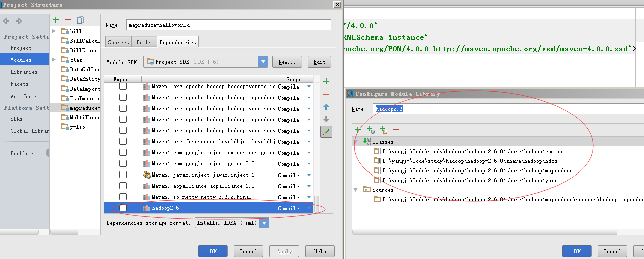Check Export for com.google.inject:guice:3.0

click(x=123, y=164)
